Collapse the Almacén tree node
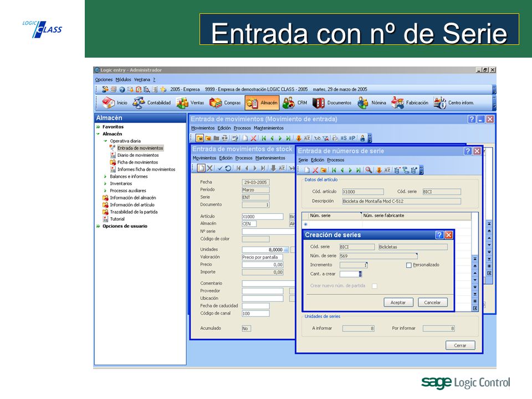Image resolution: width=532 pixels, height=399 pixels. pos(98,134)
